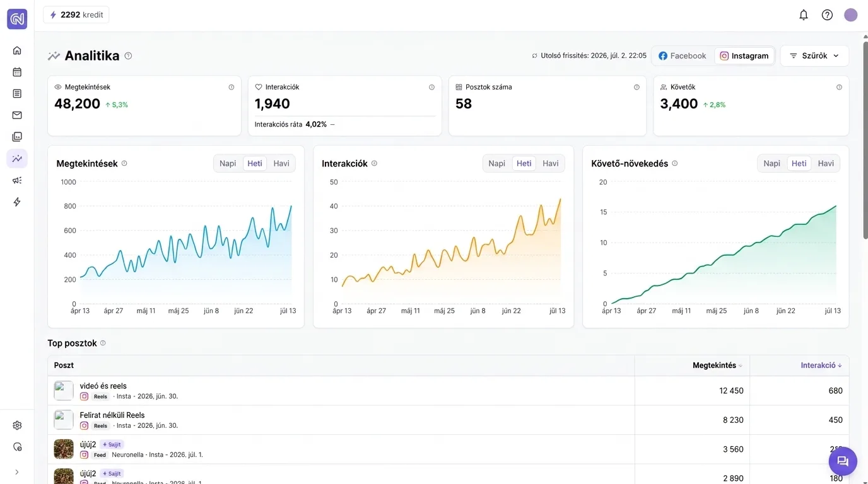
Task: Open the posts list icon in sidebar
Action: tap(17, 93)
